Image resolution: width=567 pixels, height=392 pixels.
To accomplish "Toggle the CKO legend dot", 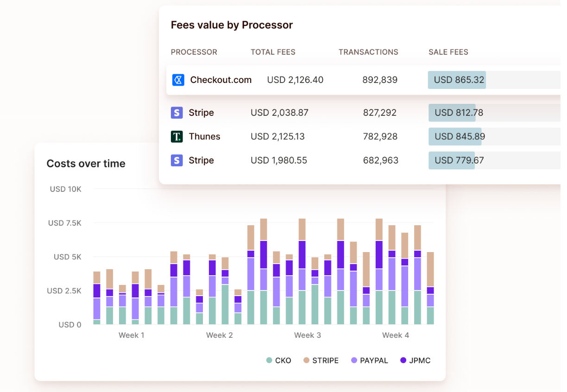I will (269, 360).
